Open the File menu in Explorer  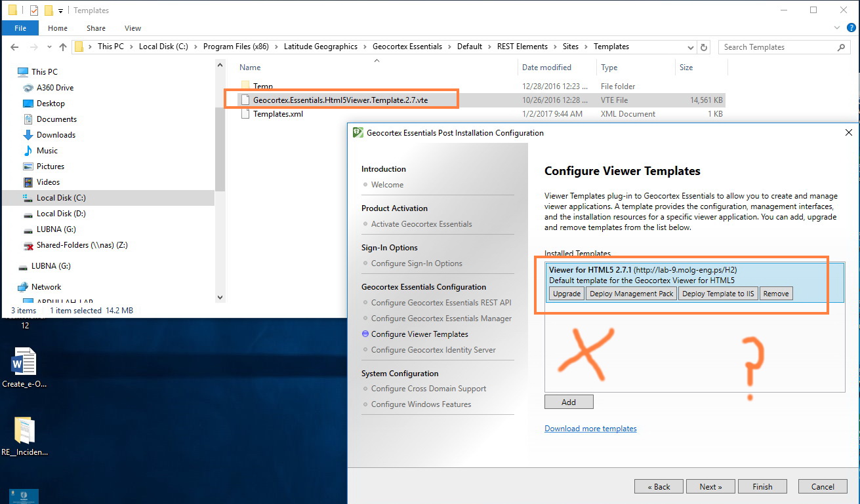[x=20, y=28]
